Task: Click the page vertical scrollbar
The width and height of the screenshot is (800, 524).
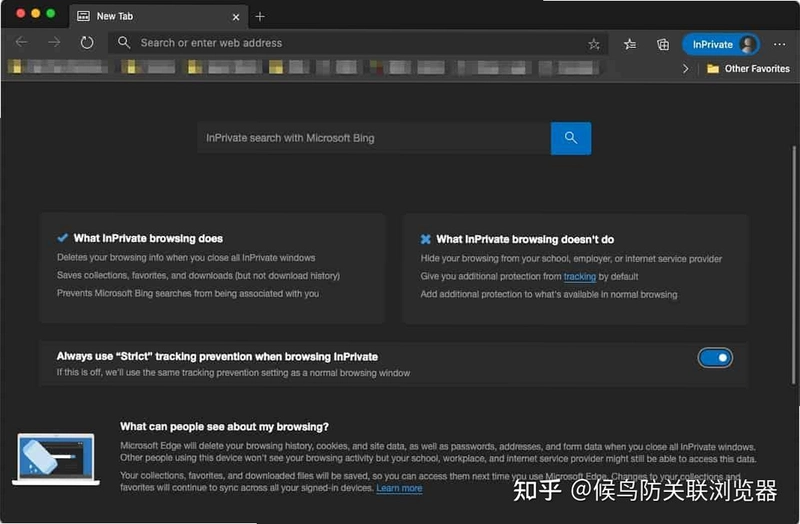Action: [x=794, y=265]
